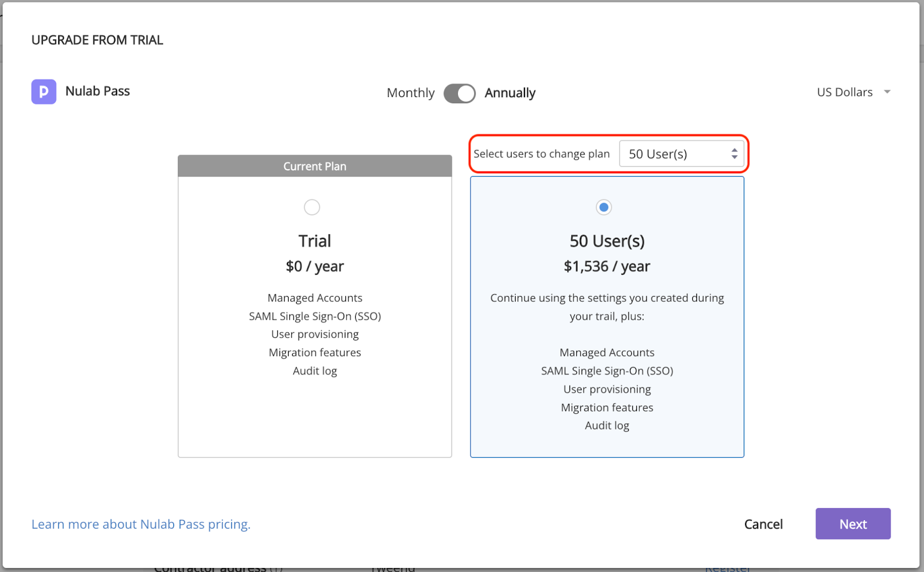The width and height of the screenshot is (924, 572).
Task: Click the 50 User(s) plan card heading
Action: click(x=607, y=241)
